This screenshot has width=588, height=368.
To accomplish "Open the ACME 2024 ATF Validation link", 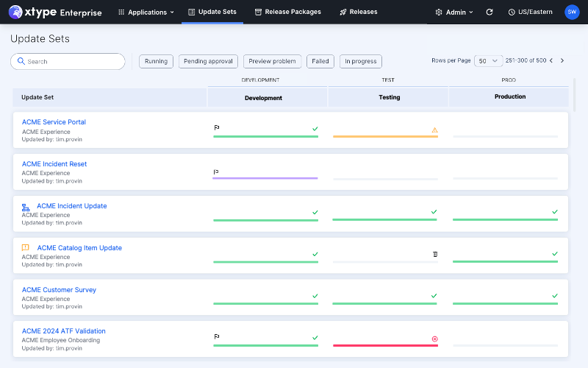I will click(x=63, y=331).
